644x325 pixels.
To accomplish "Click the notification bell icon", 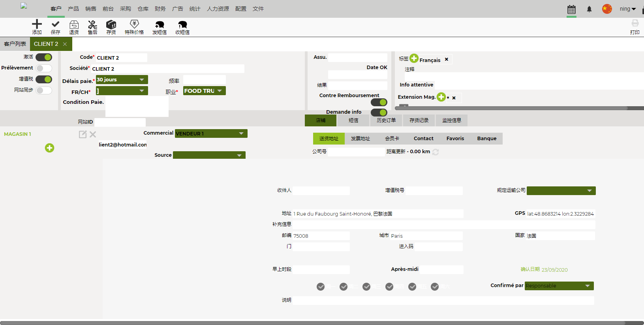I will 589,9.
